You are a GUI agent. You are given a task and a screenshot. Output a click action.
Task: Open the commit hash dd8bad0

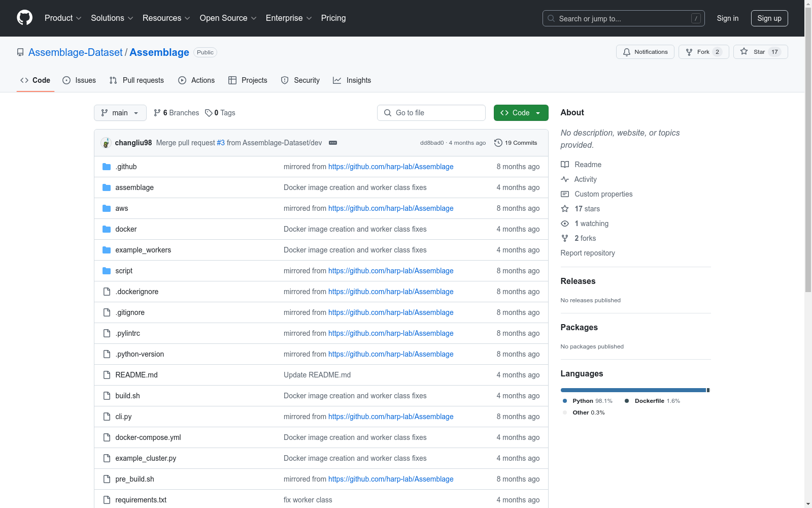pos(432,143)
